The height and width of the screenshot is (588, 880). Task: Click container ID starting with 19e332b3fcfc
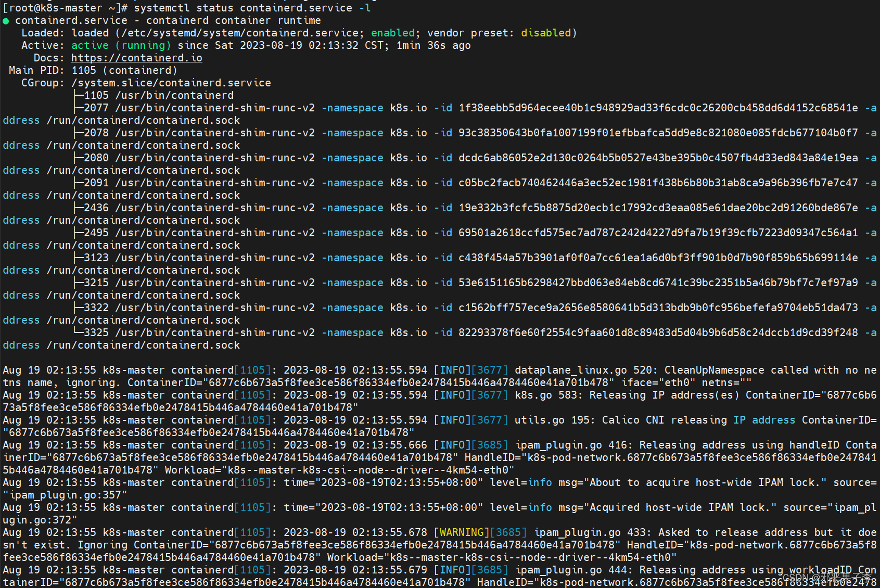point(658,208)
